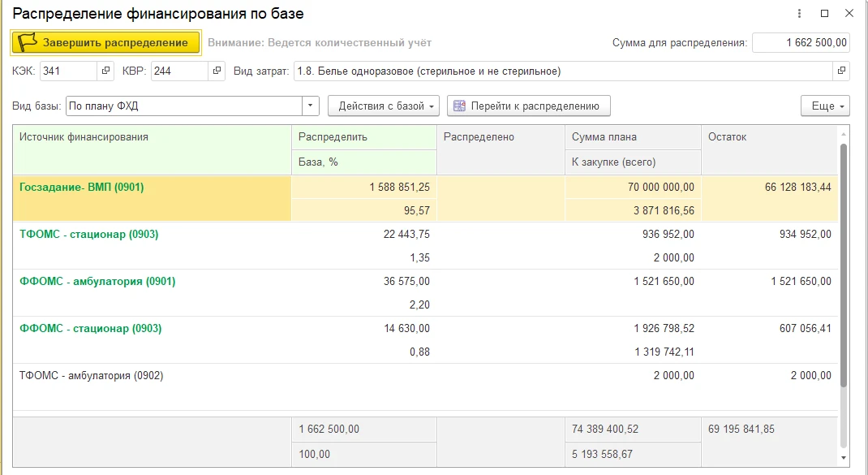Open the window's three-dot options menu

pos(799,13)
